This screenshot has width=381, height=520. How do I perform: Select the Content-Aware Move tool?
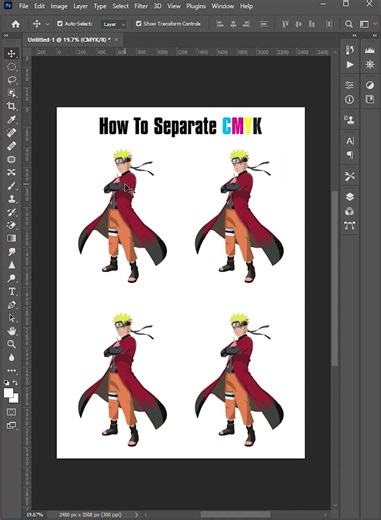tap(11, 172)
